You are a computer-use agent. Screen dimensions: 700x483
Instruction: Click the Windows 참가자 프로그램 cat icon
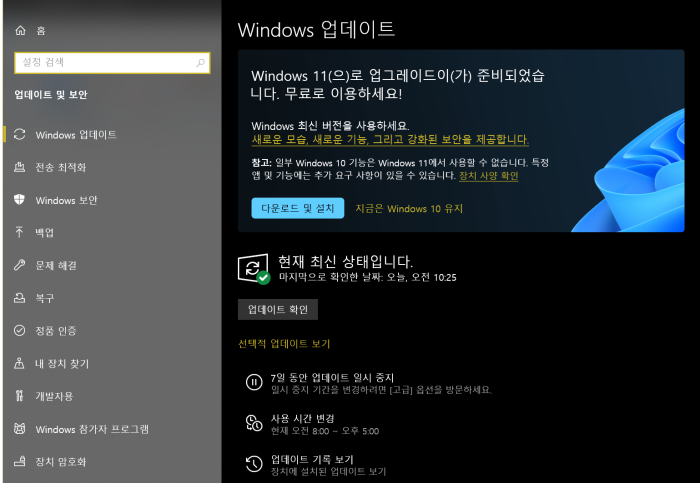[x=20, y=429]
